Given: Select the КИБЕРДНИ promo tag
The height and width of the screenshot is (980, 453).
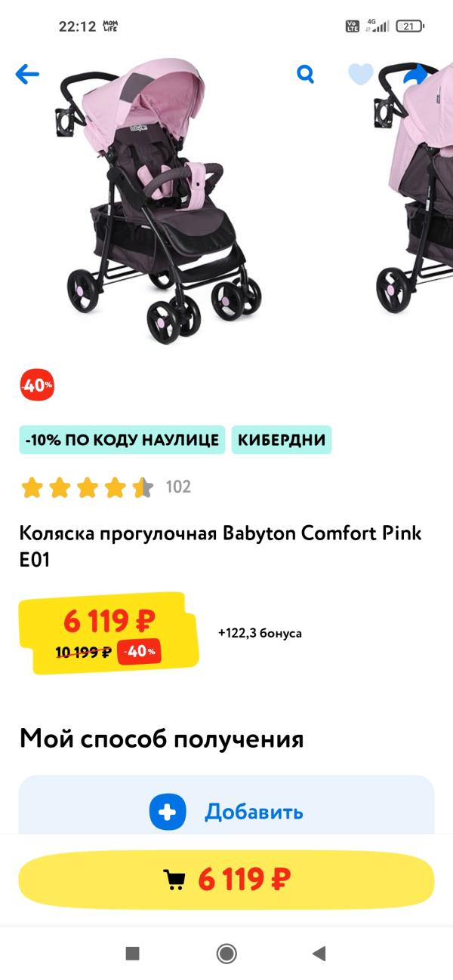Looking at the screenshot, I should [282, 440].
